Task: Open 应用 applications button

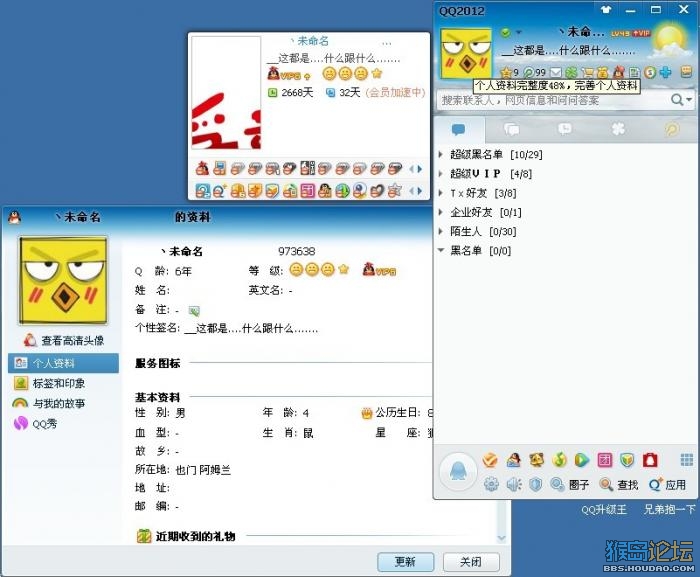Action: click(x=668, y=485)
